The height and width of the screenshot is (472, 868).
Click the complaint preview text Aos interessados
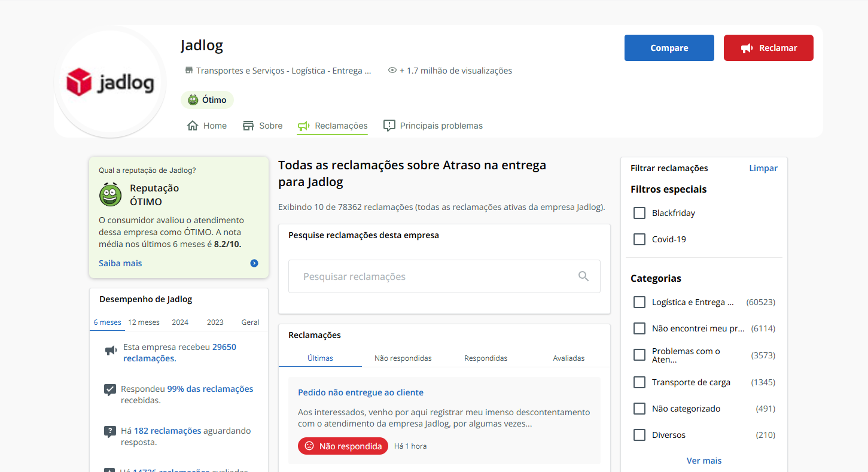pos(444,418)
